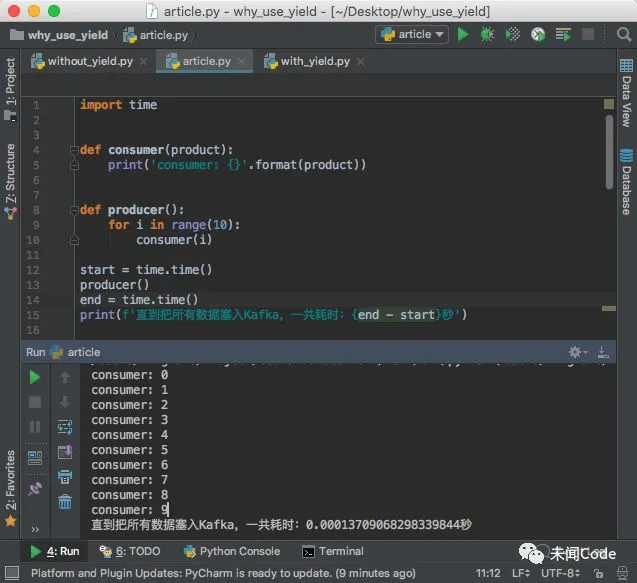Image resolution: width=637 pixels, height=583 pixels.
Task: Click the down stack trace arrow
Action: coord(65,402)
